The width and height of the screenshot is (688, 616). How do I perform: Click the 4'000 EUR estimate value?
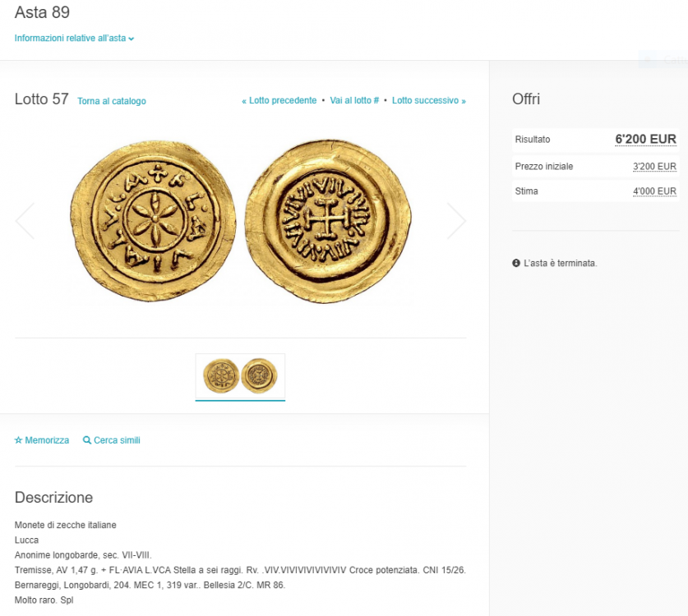(654, 191)
